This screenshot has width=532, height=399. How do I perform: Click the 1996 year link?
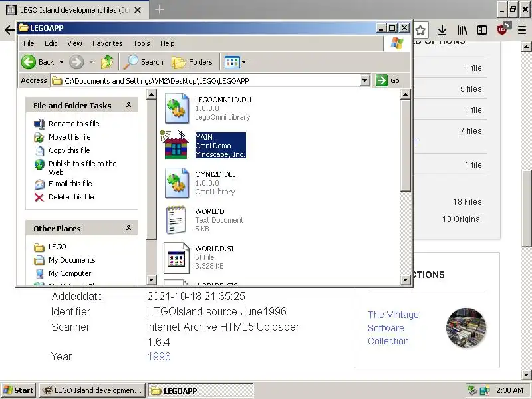coord(159,356)
